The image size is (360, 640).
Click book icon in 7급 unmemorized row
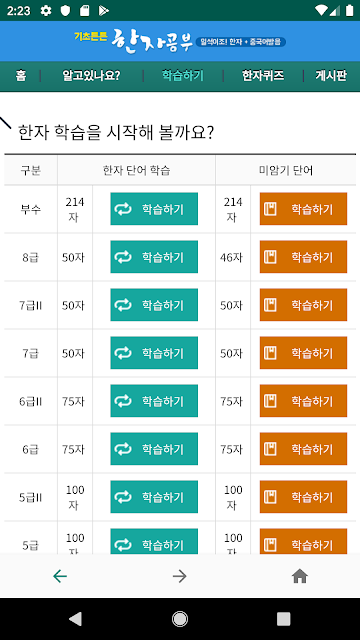point(270,353)
